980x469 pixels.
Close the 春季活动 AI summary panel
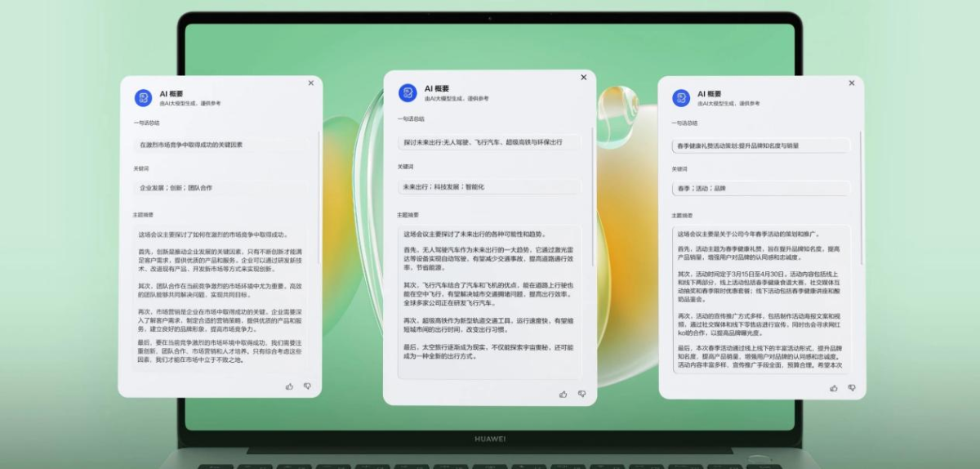click(851, 83)
